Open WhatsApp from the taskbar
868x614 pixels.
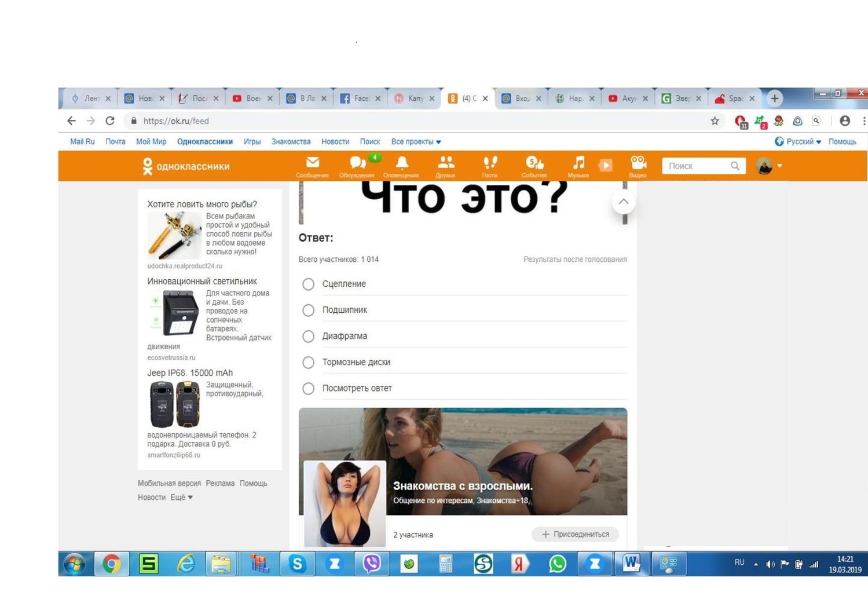pos(558,564)
